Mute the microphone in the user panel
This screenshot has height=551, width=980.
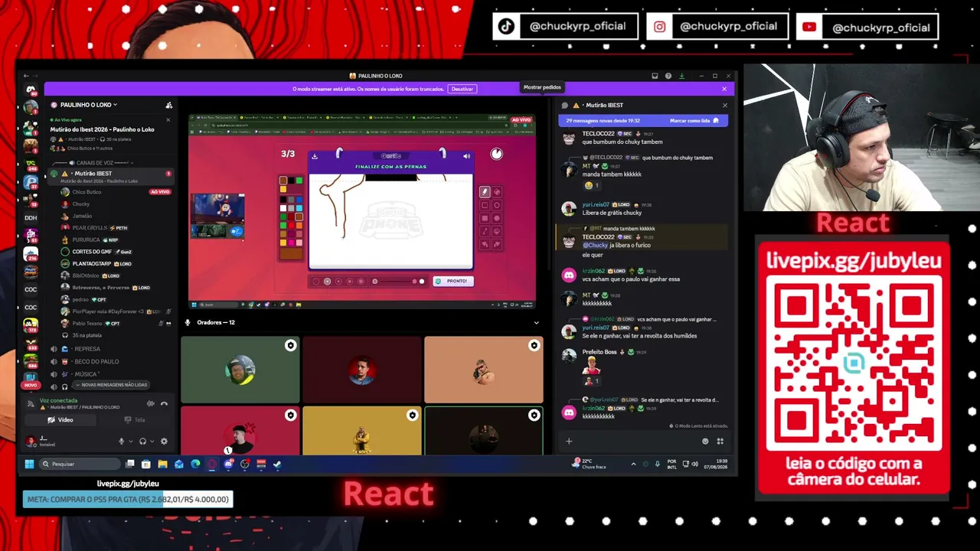point(121,441)
